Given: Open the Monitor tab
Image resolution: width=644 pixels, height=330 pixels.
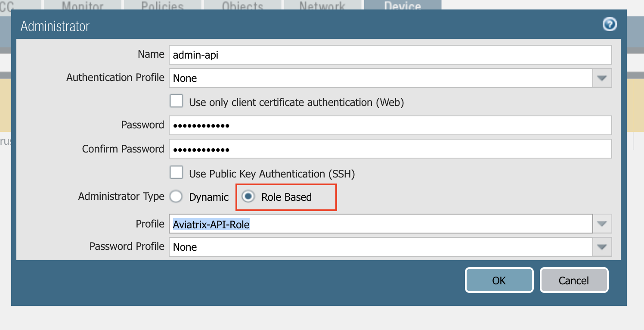Looking at the screenshot, I should point(82,6).
